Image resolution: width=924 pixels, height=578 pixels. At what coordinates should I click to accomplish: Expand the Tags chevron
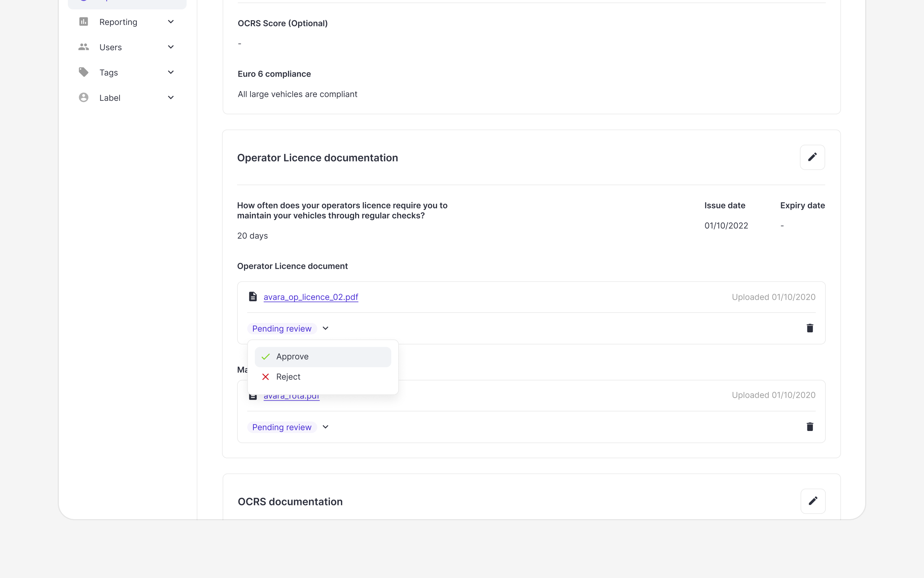point(171,72)
